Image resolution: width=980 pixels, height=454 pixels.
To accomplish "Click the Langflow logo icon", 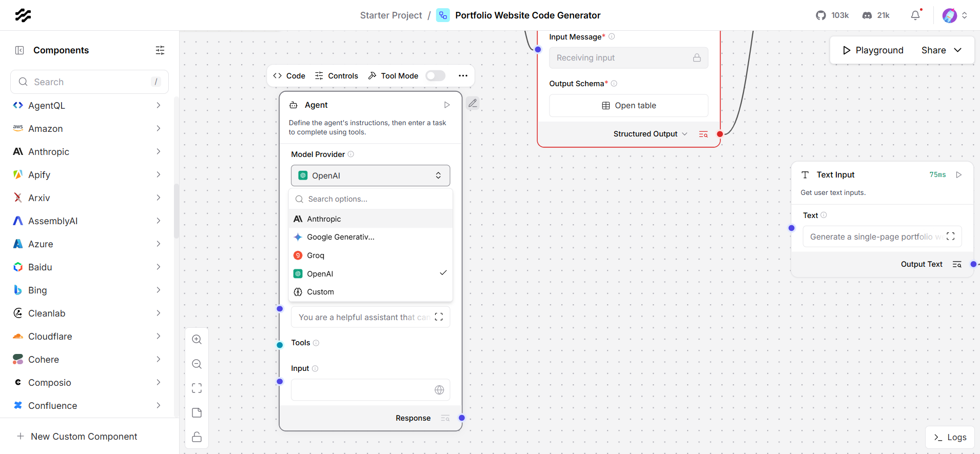I will pyautogui.click(x=23, y=15).
